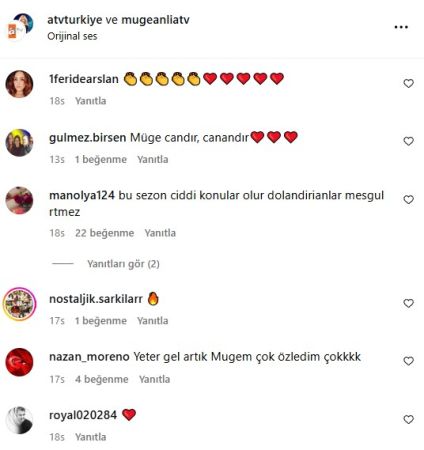
Task: Tap heart icon beside nostaljik.sarkilarr's comment
Action: 408,303
